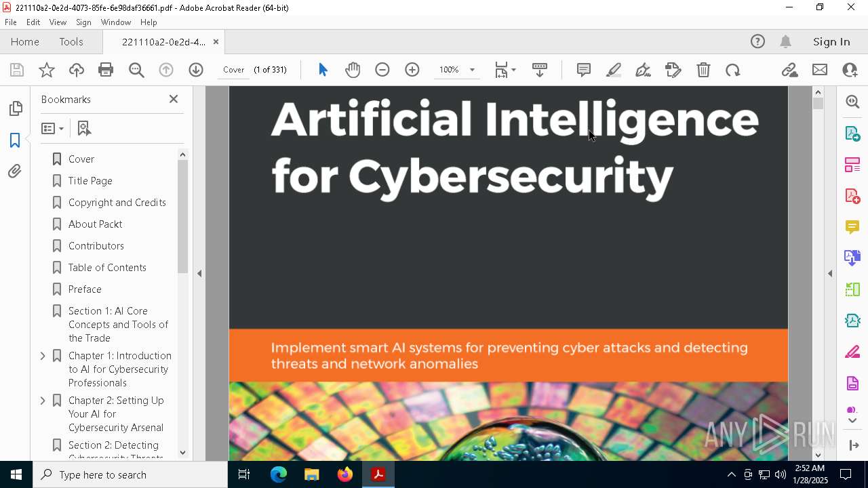
Task: Open the zoom level dropdown
Action: tap(472, 70)
